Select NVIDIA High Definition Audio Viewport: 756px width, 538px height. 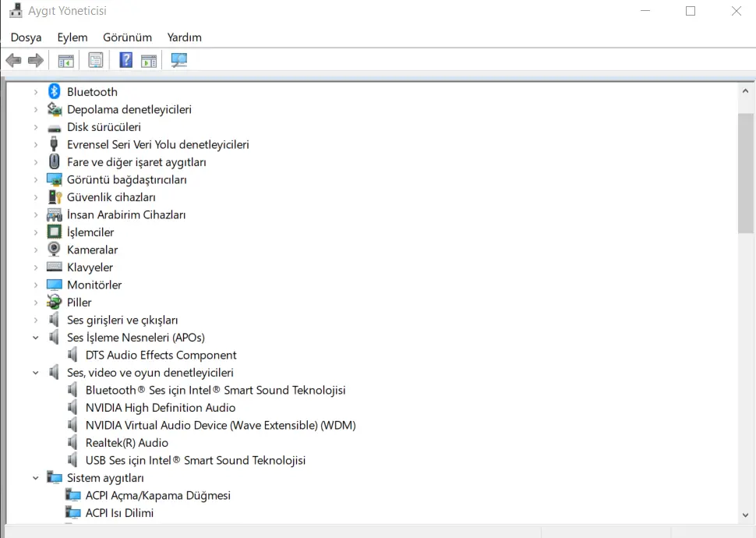click(161, 408)
